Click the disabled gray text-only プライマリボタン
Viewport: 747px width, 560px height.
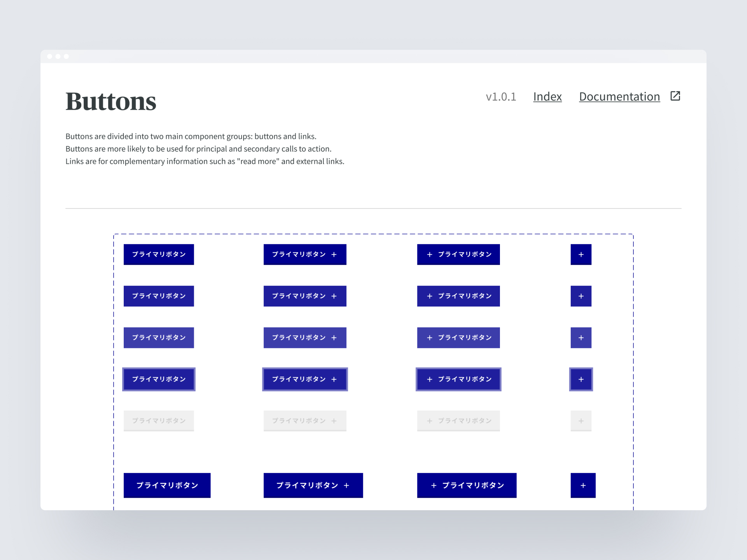pyautogui.click(x=159, y=421)
